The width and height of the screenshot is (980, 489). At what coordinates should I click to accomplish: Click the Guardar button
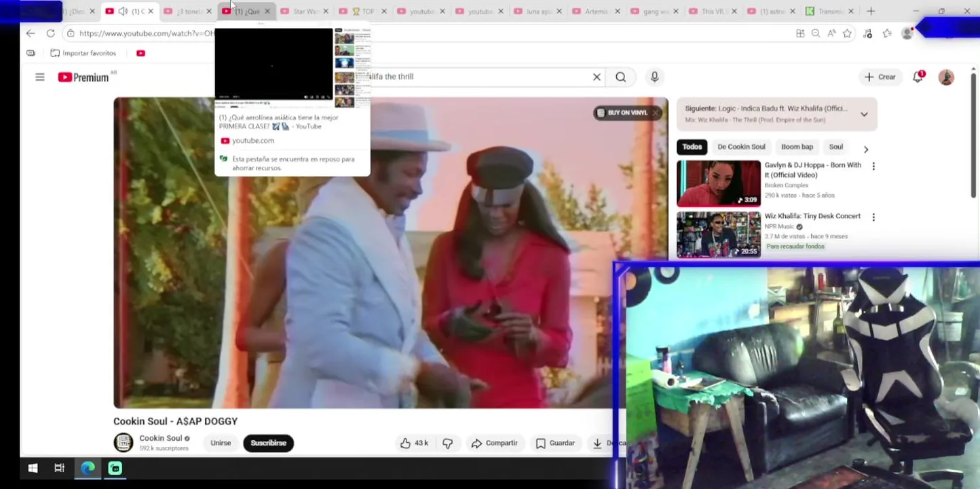555,443
